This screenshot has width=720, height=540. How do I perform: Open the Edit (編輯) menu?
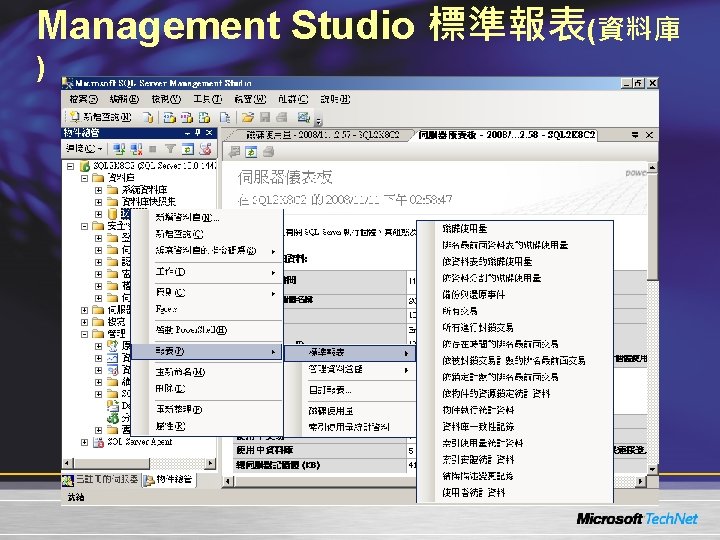[124, 99]
